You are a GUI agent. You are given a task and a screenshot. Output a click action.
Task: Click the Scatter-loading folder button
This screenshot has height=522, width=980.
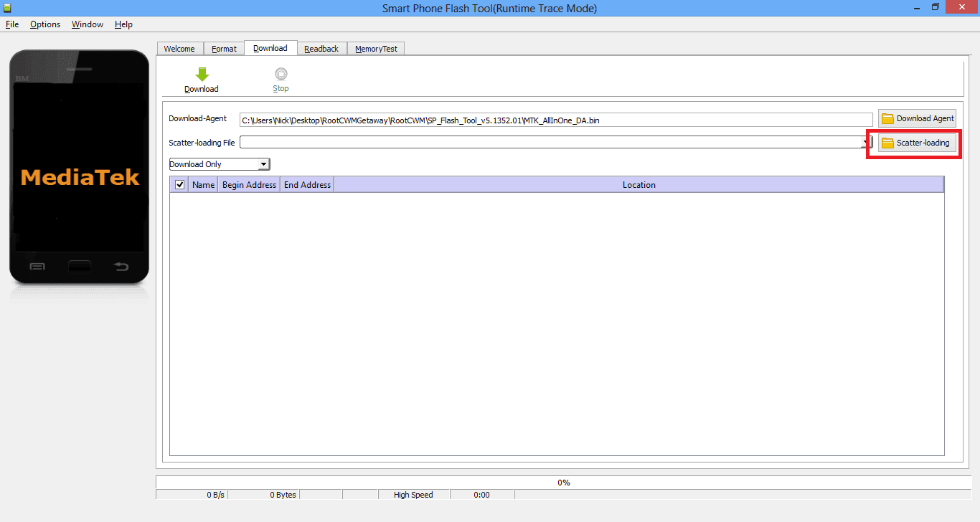click(917, 143)
